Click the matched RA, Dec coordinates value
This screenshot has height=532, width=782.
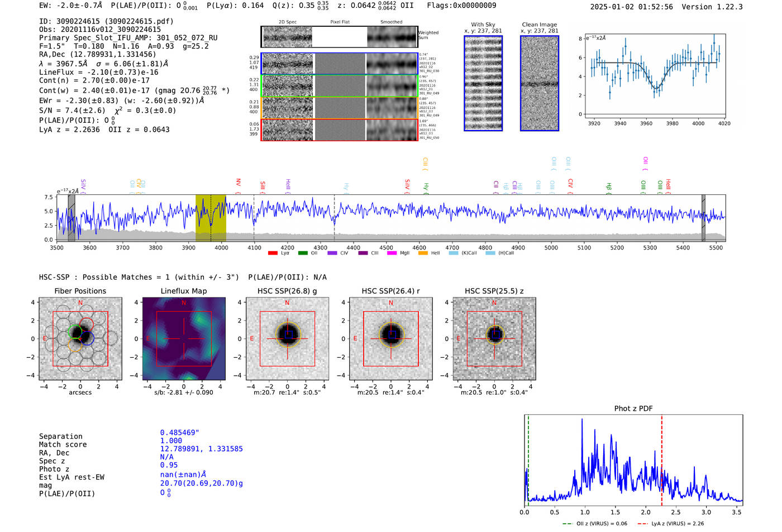[201, 449]
